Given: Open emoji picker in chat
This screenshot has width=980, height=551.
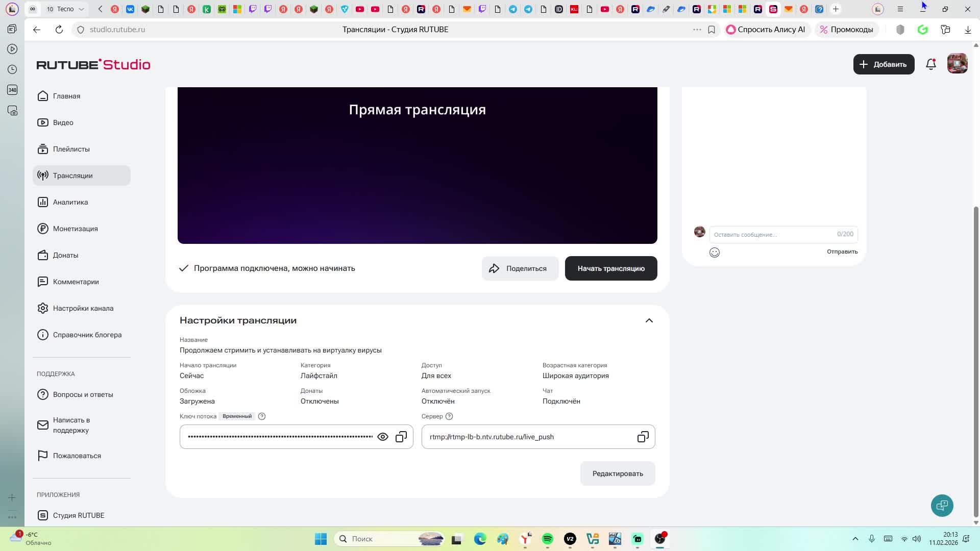Looking at the screenshot, I should click(715, 253).
